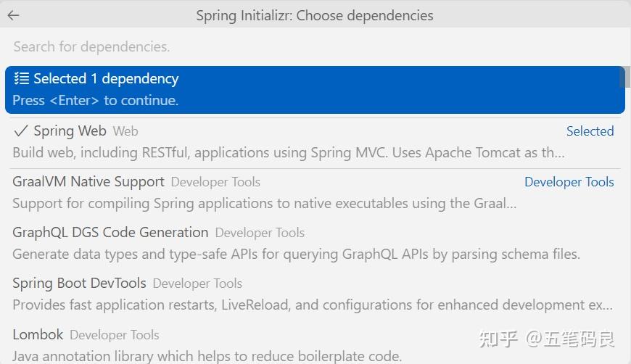This screenshot has width=631, height=364.
Task: Click the Web tag next to Spring Web
Action: [x=125, y=132]
